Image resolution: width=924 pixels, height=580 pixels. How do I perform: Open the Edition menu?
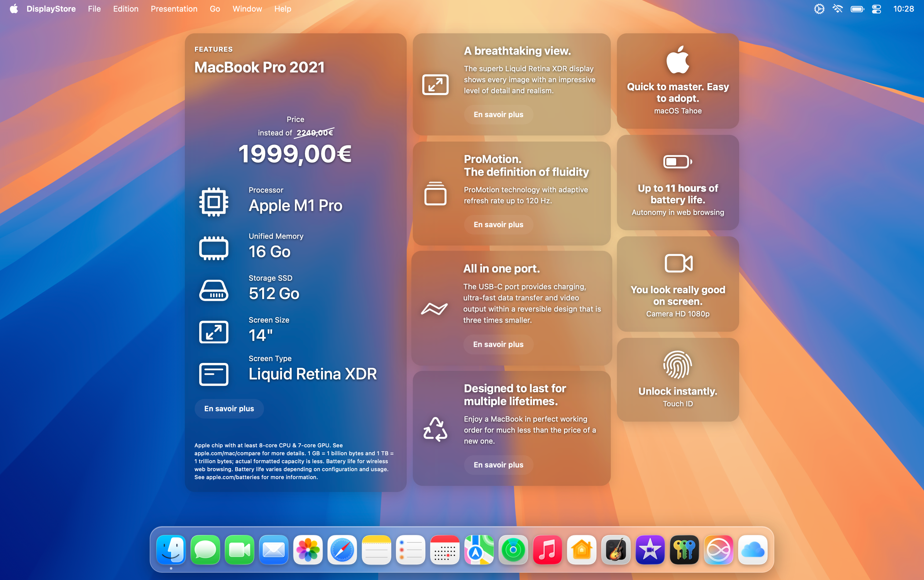(x=126, y=9)
